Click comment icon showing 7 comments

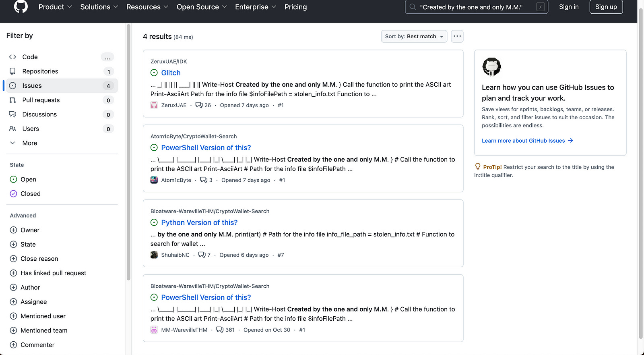pos(202,255)
